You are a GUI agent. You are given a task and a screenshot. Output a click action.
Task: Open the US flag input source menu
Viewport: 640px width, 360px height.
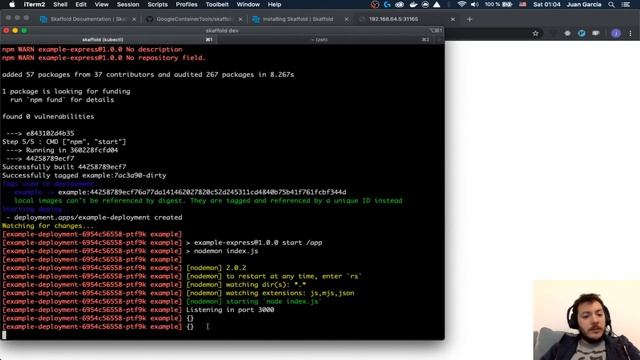point(523,4)
